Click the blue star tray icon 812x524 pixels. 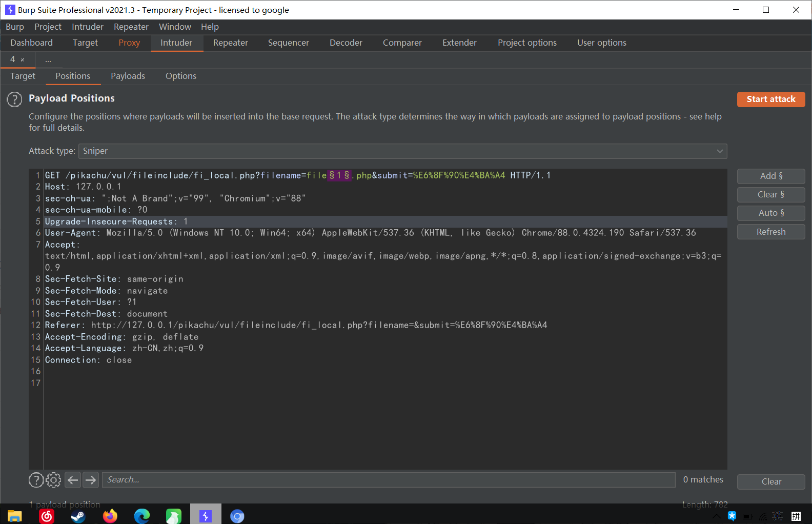732,516
